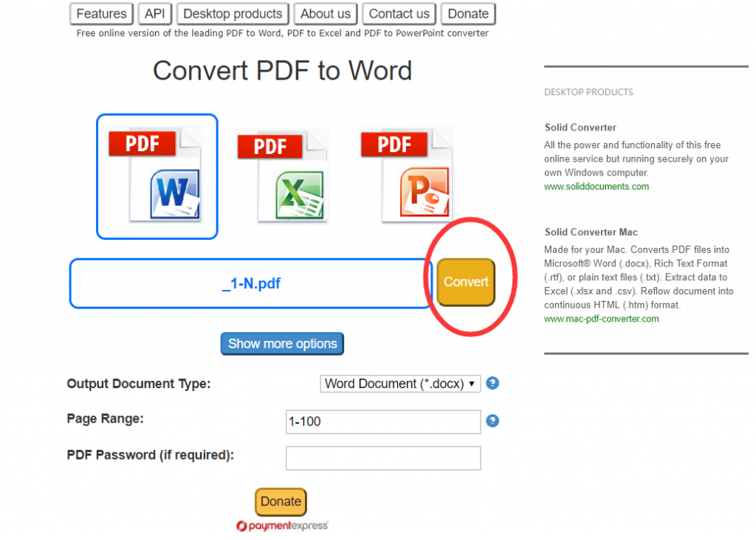Click the file selection box showing _1-N.pdf
Viewport: 756px width, 540px height.
[x=251, y=283]
